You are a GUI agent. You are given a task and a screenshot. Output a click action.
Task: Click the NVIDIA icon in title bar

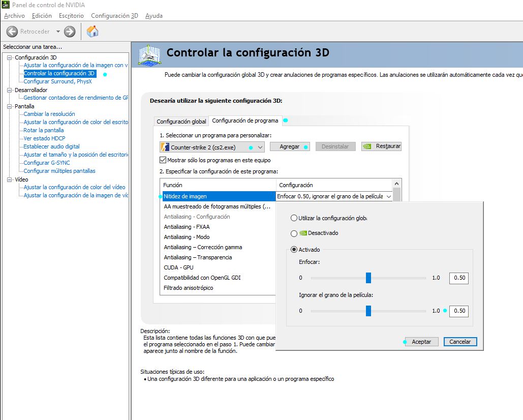tap(6, 5)
